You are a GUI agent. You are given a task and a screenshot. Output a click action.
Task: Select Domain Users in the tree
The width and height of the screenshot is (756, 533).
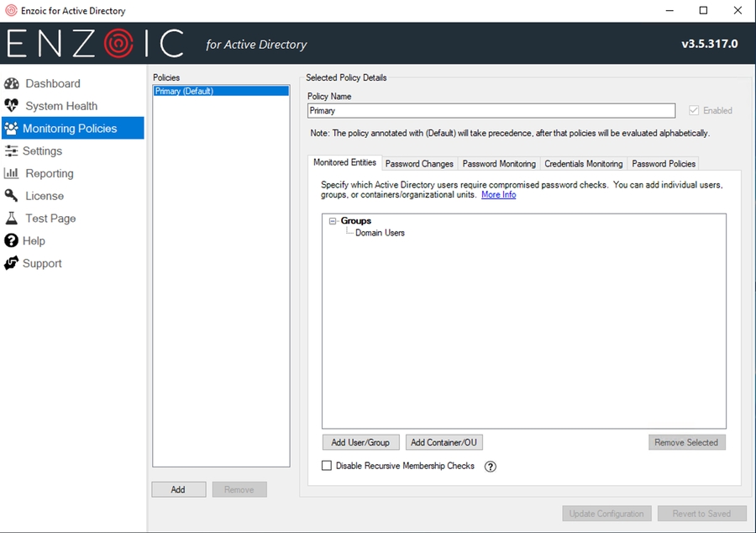coord(380,233)
